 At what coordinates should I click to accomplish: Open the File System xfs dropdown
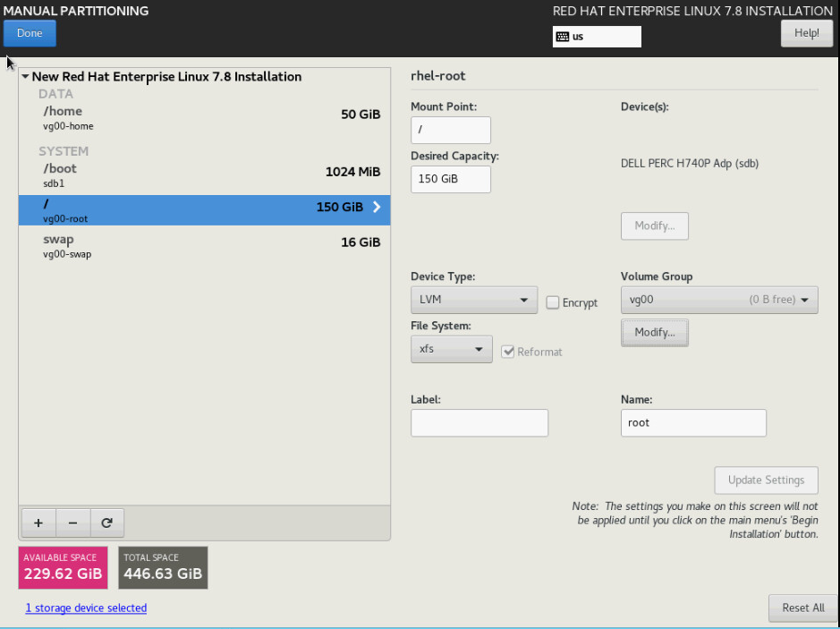452,349
